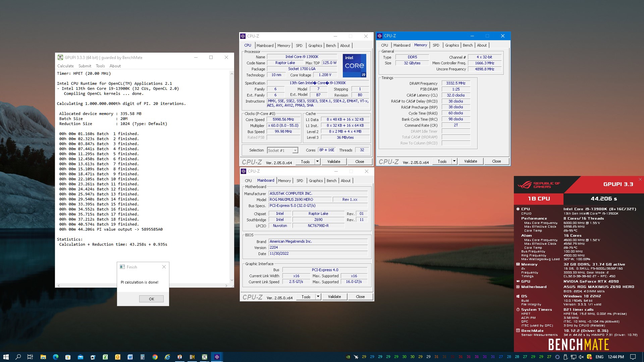Click 44.206 s result in BenchMate panel
The height and width of the screenshot is (362, 644).
(604, 198)
